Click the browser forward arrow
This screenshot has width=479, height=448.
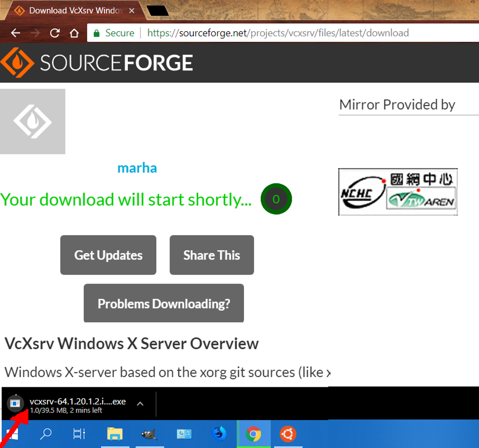35,33
